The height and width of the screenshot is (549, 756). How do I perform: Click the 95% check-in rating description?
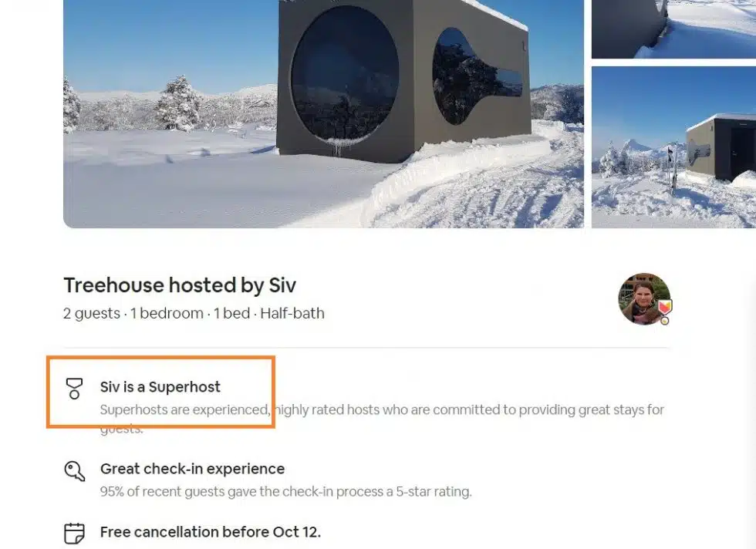click(x=286, y=492)
